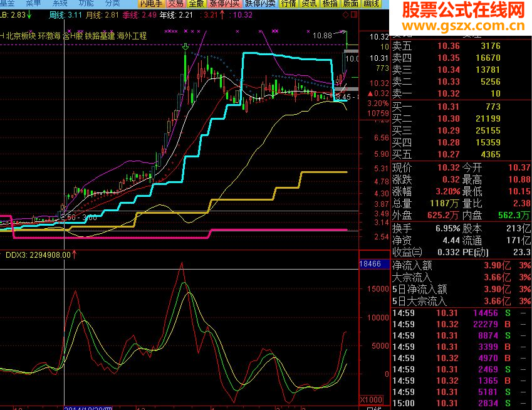This screenshot has height=410, width=532.
Task: Open the 系统 menu
Action: [x=60, y=3]
